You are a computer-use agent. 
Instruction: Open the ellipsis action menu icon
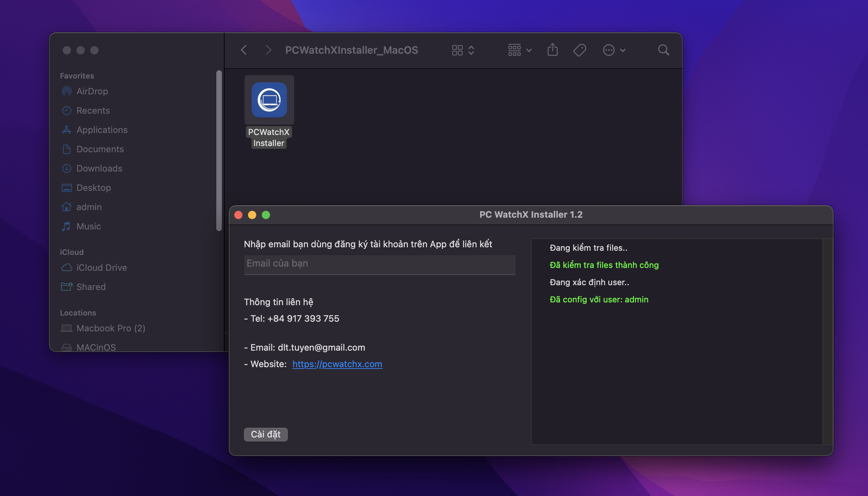609,50
